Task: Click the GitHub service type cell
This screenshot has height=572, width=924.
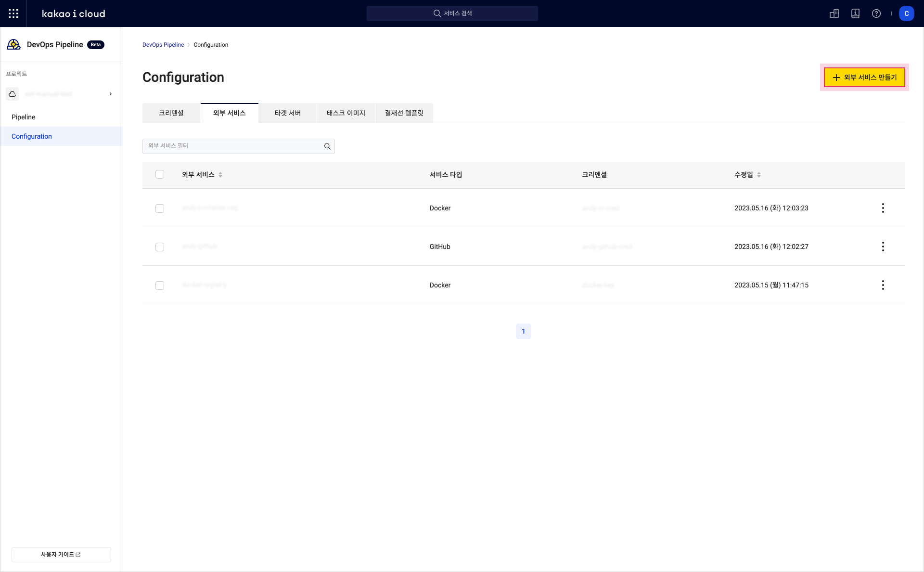Action: click(440, 247)
